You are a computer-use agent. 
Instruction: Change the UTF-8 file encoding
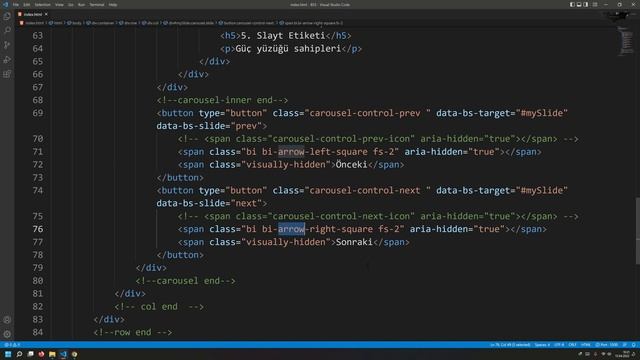(x=559, y=345)
